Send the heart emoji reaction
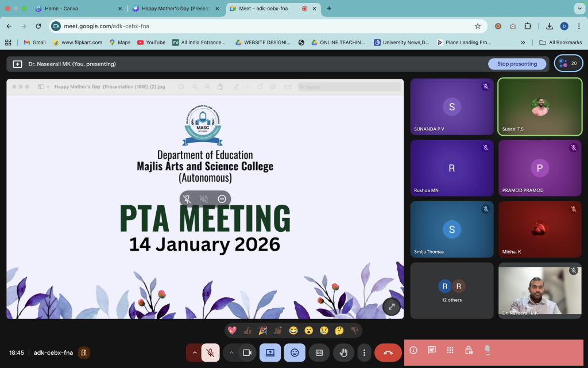 pos(233,330)
